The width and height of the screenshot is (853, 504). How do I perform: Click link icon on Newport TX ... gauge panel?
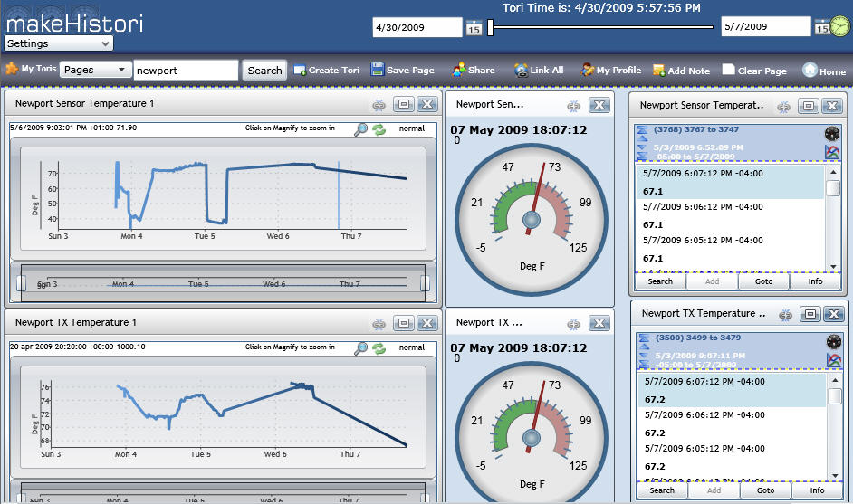tap(574, 324)
